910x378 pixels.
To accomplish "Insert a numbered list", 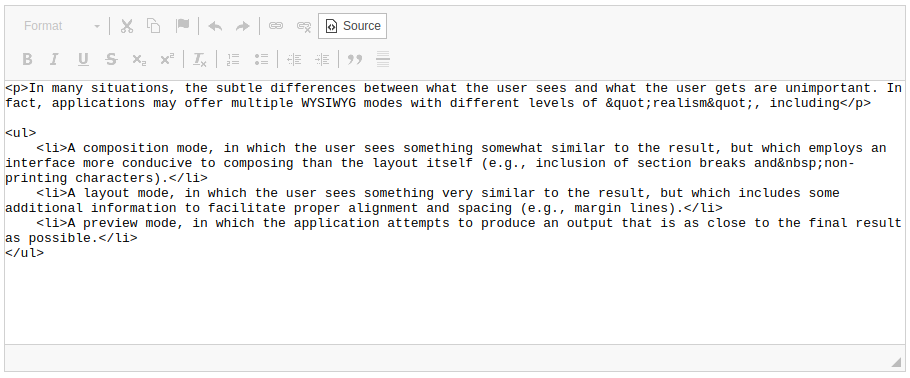I will point(233,59).
